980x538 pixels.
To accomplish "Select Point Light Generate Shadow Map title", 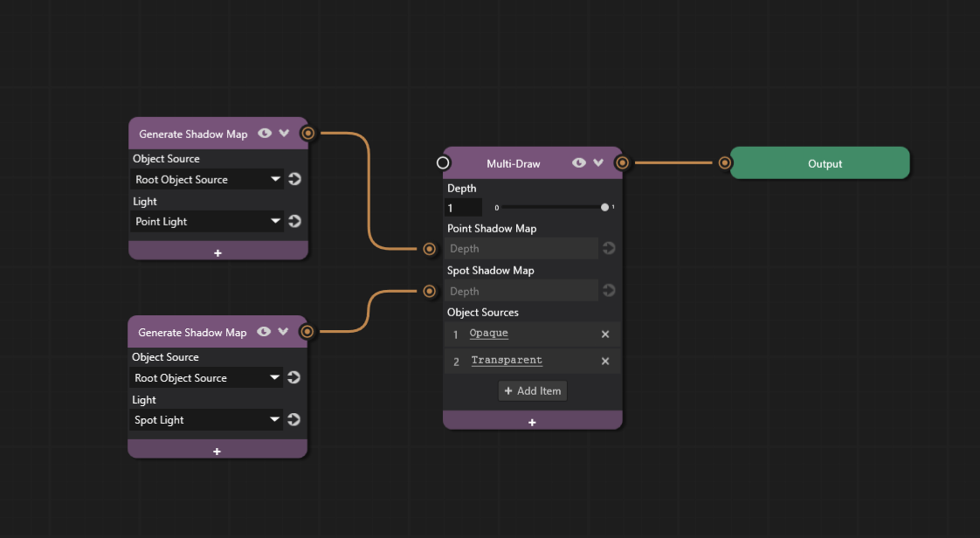I will (x=193, y=134).
